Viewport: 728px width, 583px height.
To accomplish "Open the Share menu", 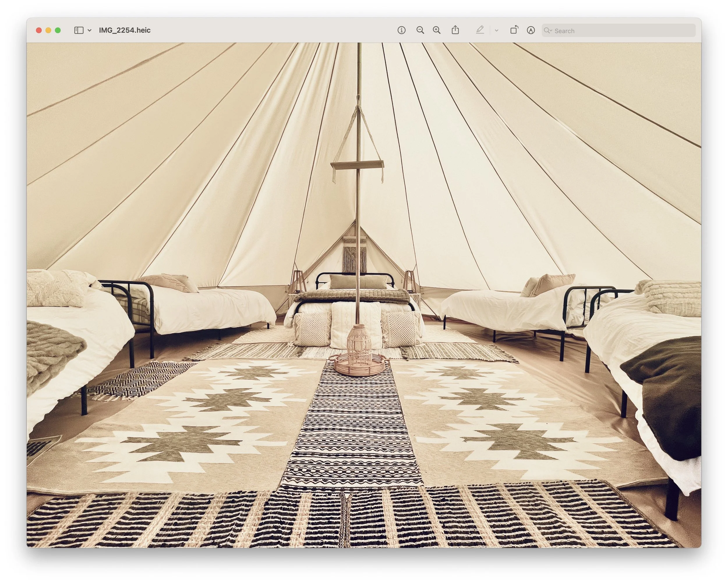I will pos(455,30).
